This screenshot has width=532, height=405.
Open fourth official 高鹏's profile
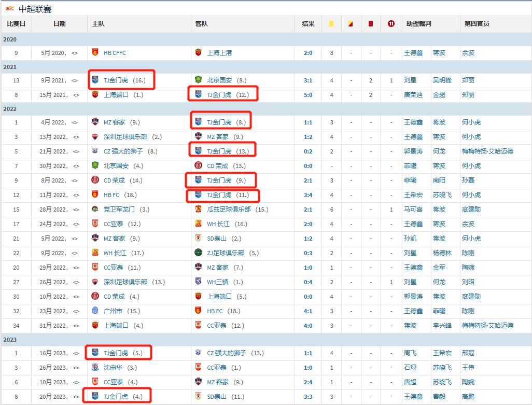coord(468,397)
